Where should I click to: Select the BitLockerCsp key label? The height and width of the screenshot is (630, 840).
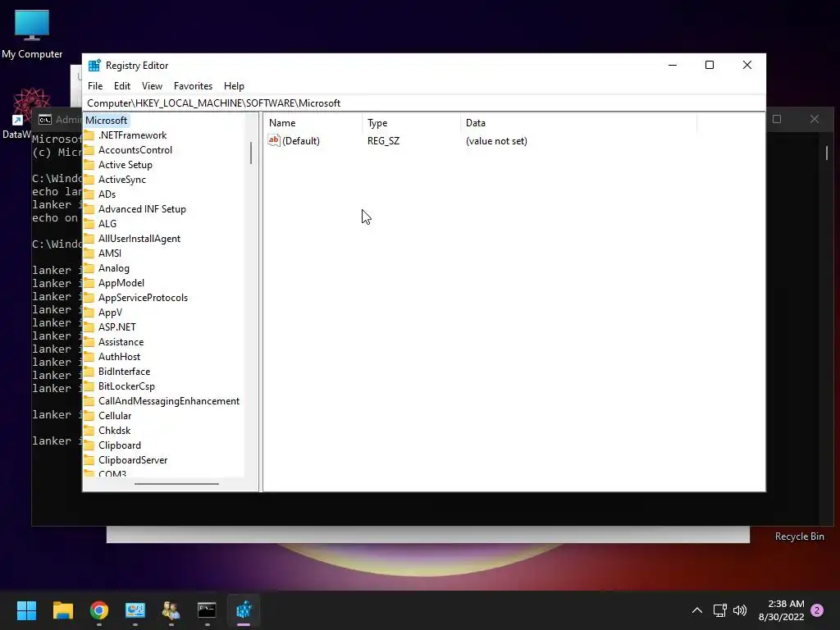[x=126, y=386]
